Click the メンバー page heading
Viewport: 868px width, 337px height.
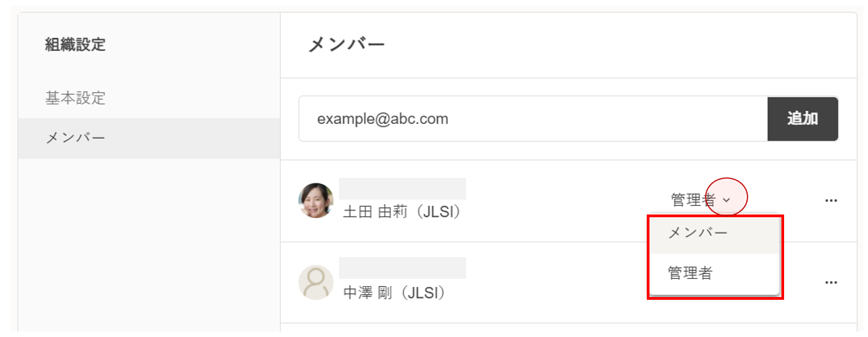click(346, 45)
